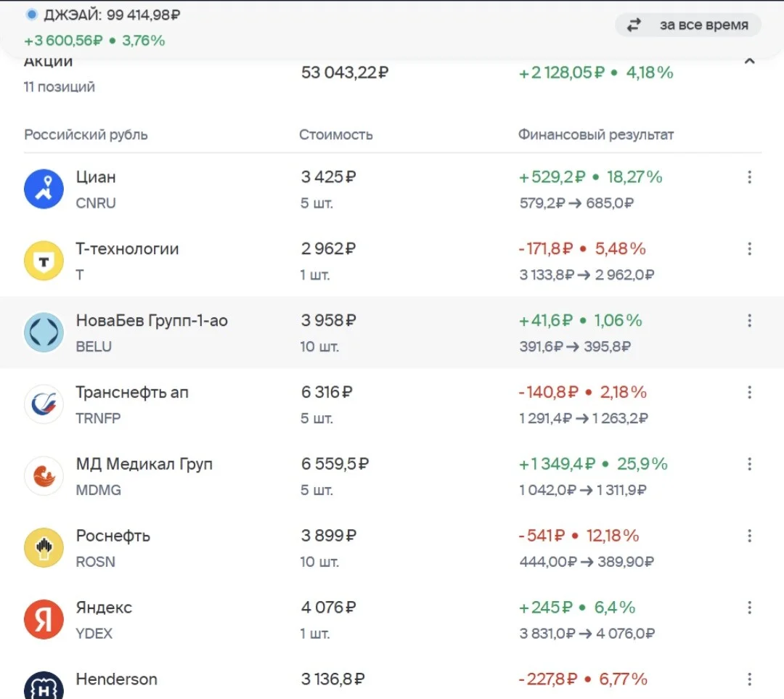This screenshot has width=784, height=699.
Task: Click the TRNFP ticker
Action: [x=98, y=418]
